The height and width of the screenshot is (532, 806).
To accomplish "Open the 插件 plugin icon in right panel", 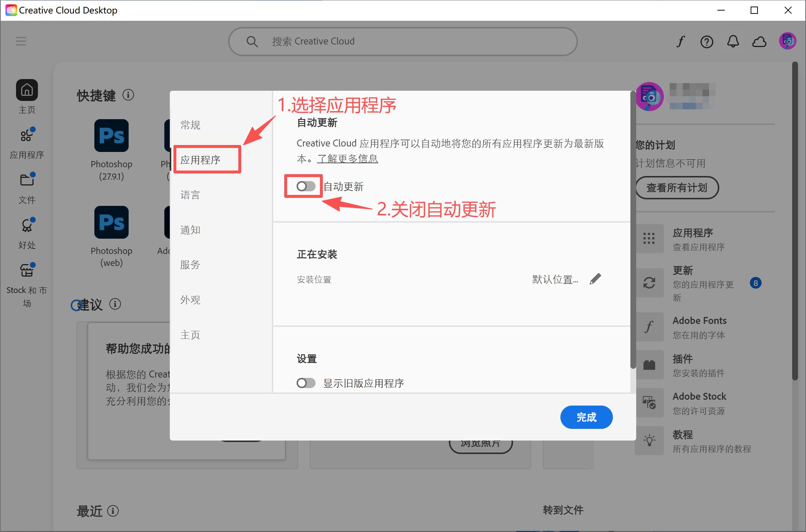I will click(649, 365).
